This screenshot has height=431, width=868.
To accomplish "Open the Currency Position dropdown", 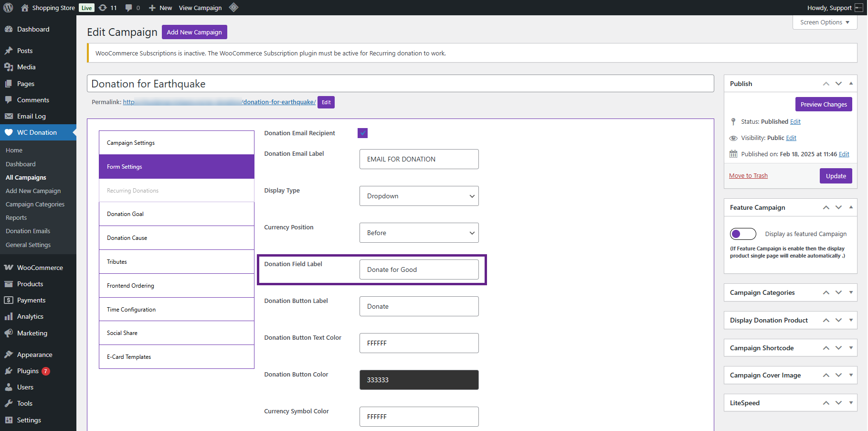I will [x=419, y=233].
